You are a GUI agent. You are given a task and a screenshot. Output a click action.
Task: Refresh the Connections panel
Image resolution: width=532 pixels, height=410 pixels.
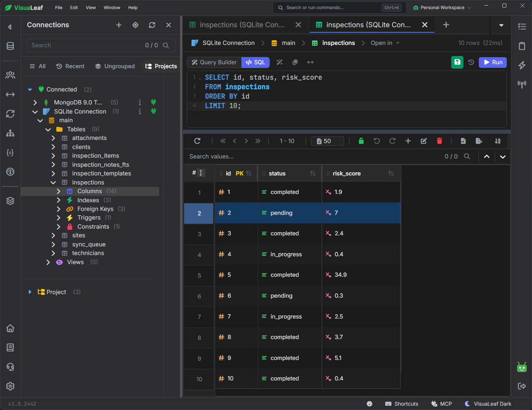click(x=152, y=25)
